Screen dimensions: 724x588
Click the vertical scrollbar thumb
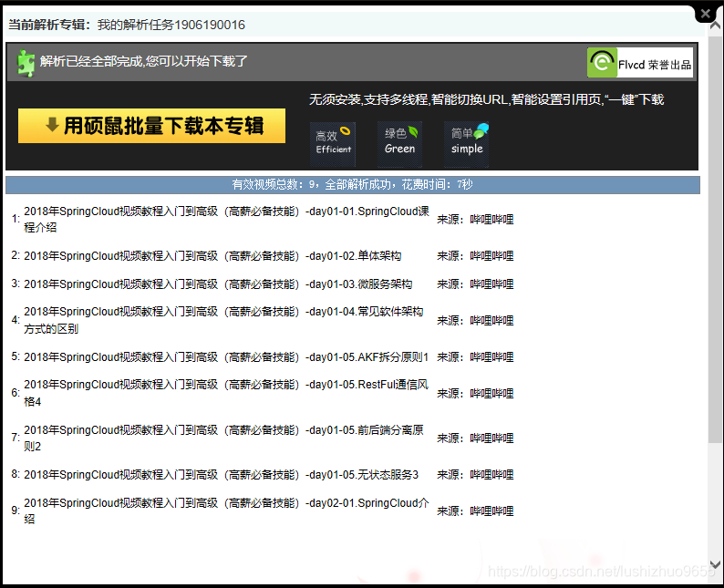click(715, 240)
